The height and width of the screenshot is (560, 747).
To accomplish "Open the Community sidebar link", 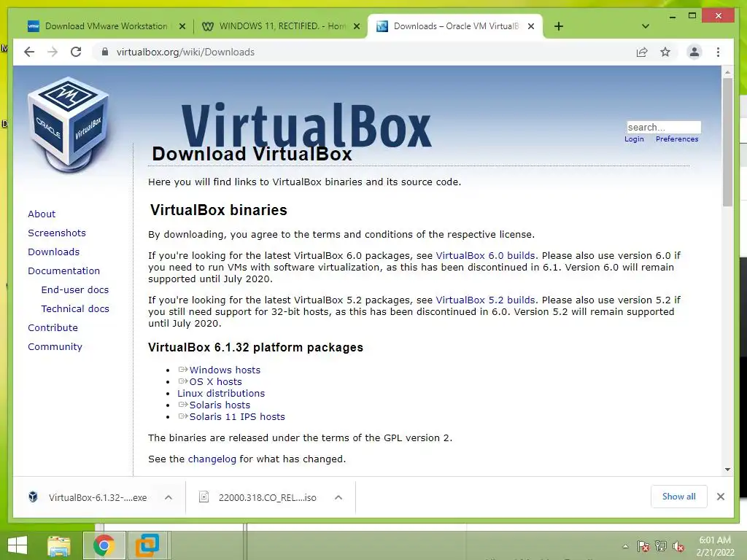I will coord(55,347).
